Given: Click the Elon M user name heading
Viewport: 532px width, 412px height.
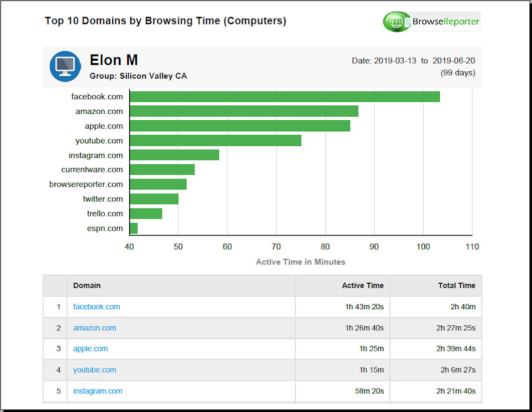Looking at the screenshot, I should tap(114, 60).
